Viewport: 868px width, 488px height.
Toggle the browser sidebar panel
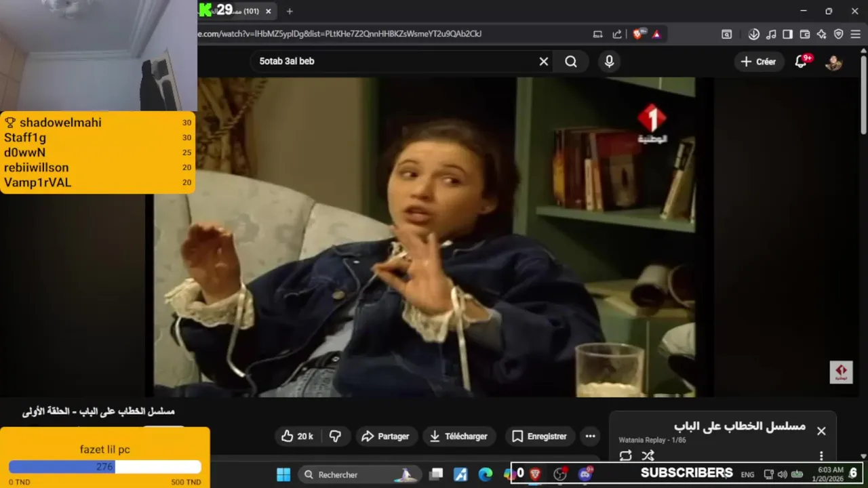(787, 34)
